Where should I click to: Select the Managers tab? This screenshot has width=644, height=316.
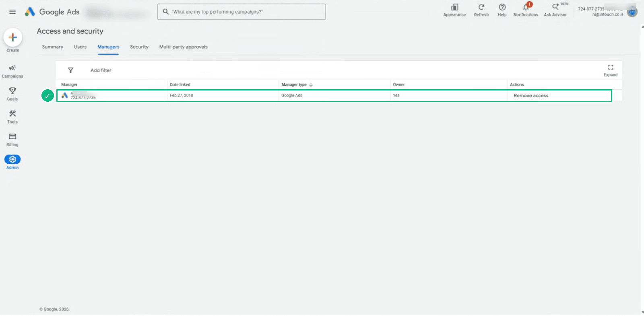[108, 47]
